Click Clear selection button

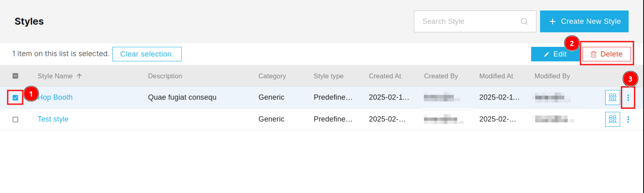click(x=147, y=54)
